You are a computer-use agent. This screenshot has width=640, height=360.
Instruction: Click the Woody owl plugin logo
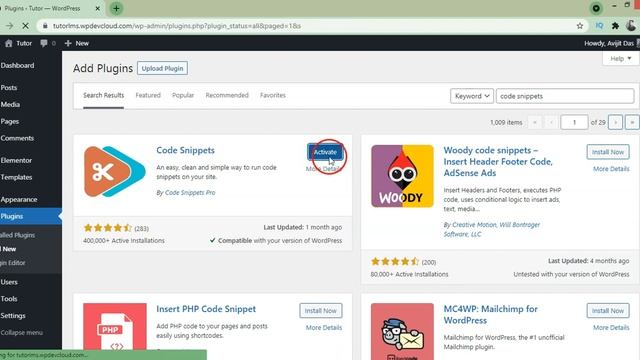coord(402,176)
